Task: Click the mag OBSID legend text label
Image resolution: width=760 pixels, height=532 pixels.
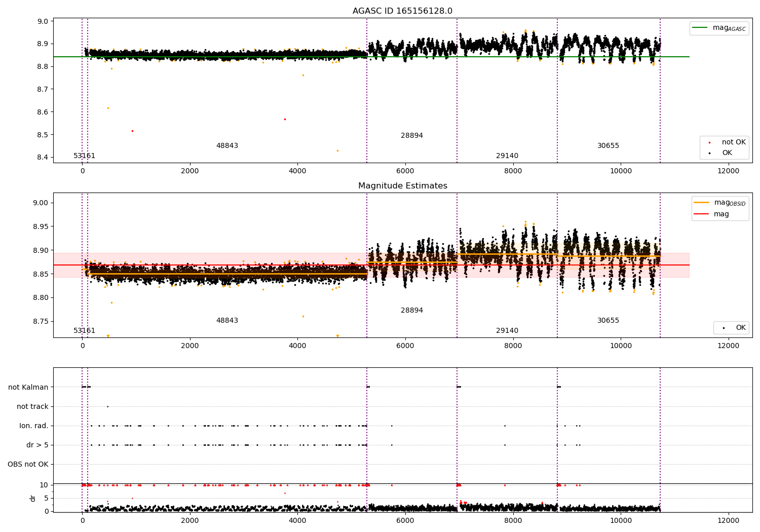Action: 730,203
